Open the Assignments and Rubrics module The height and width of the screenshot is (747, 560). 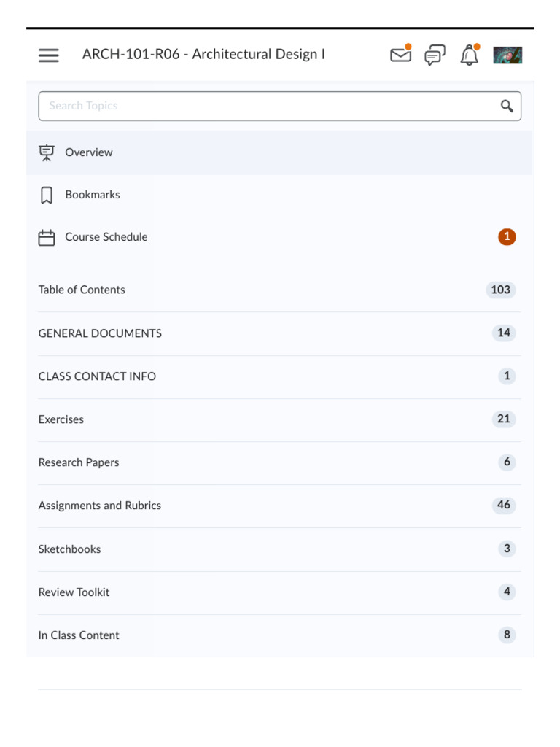100,506
